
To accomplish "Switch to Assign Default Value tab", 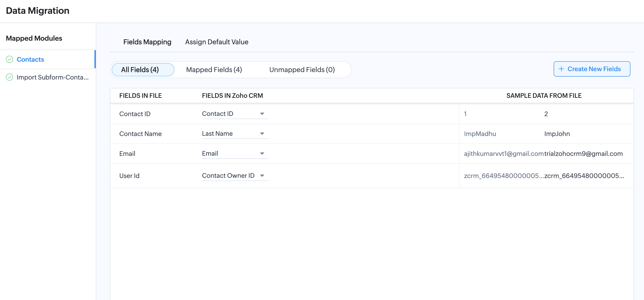I will [216, 42].
